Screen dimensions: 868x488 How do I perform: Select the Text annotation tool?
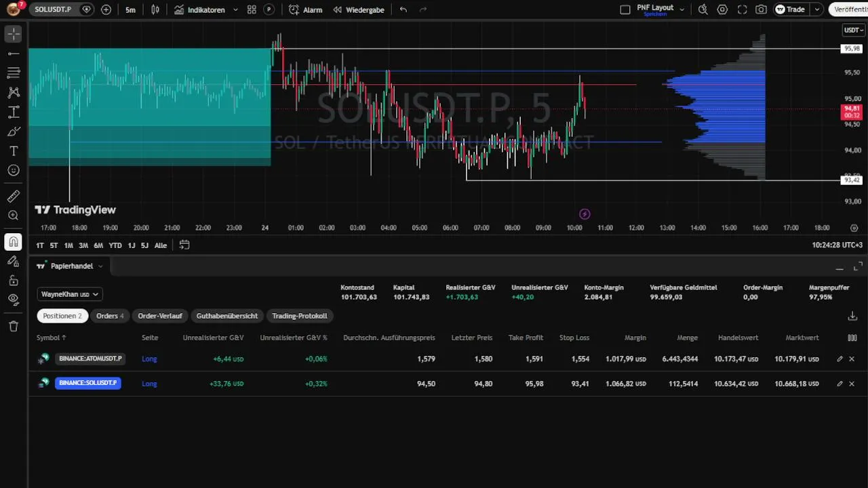click(x=14, y=151)
